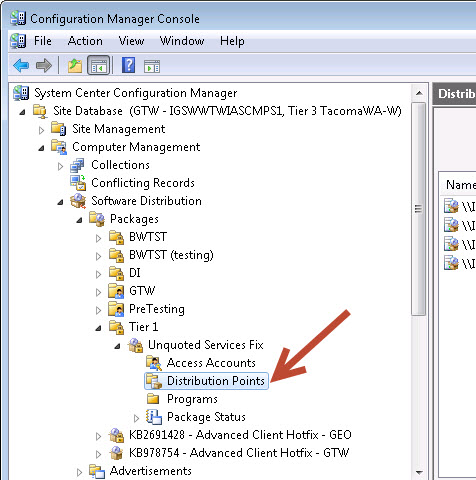The width and height of the screenshot is (476, 480).
Task: Select KB2691428 - Advanced Client Hotfix - GEO
Action: (x=240, y=435)
